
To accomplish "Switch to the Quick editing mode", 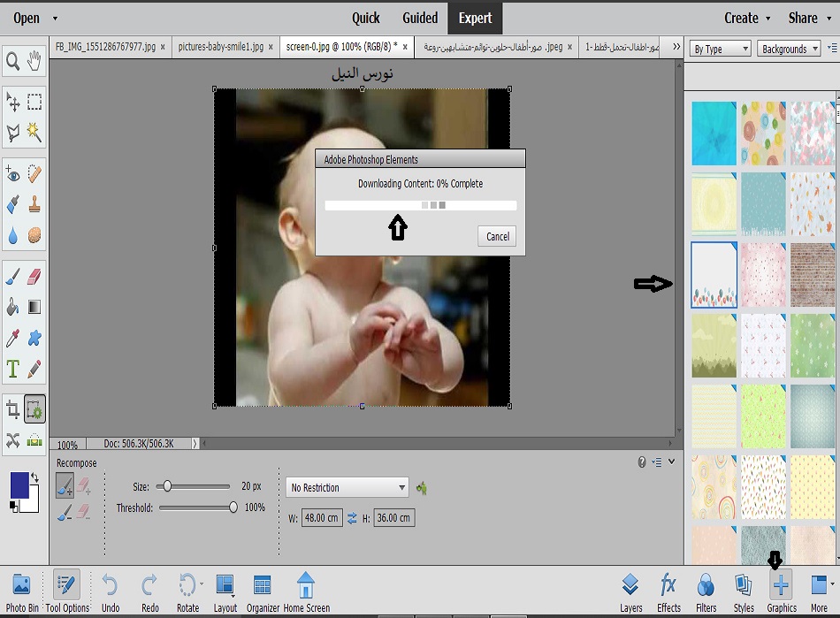I will [x=365, y=18].
